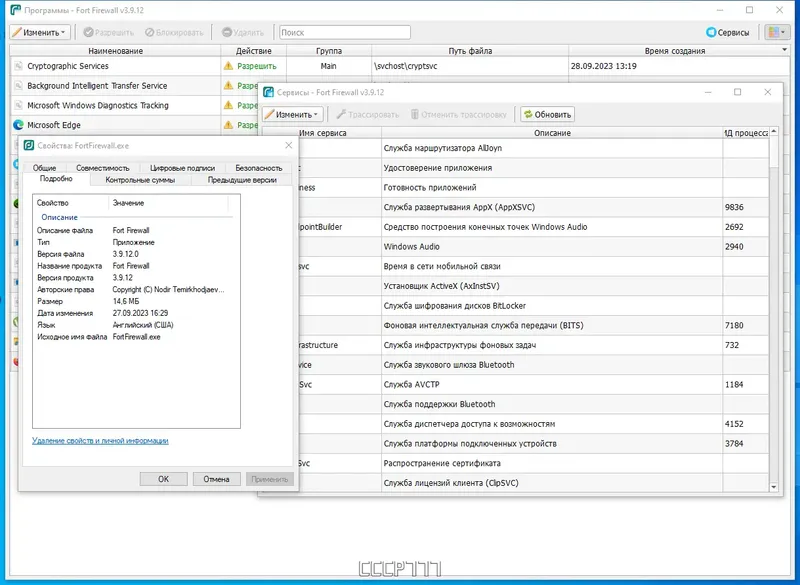This screenshot has width=800, height=585.
Task: Sort by the Путь файла column header
Action: tap(470, 50)
